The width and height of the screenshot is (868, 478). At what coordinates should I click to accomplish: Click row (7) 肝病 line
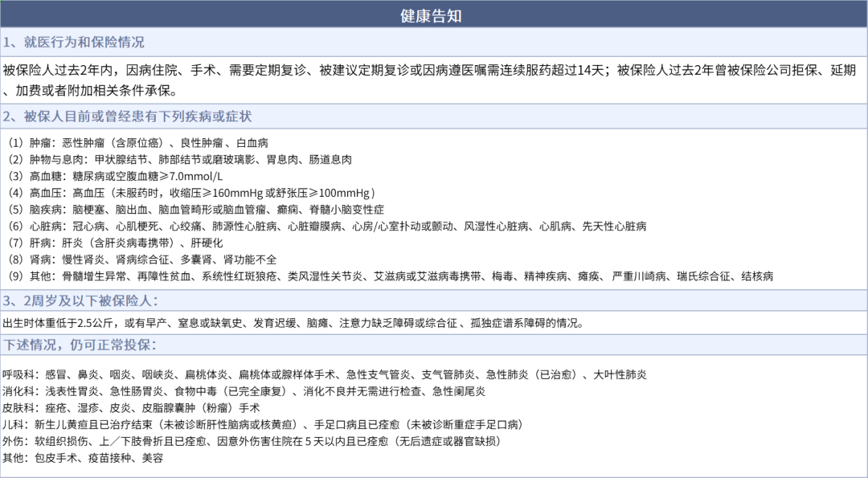point(116,243)
